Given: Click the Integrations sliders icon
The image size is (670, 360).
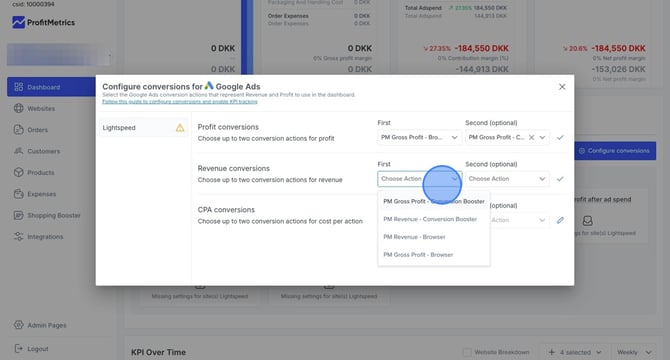Looking at the screenshot, I should tap(18, 237).
